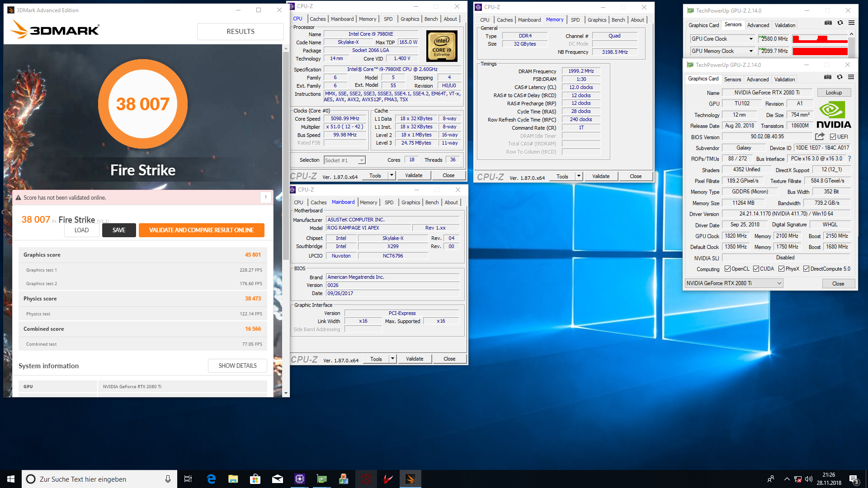The image size is (868, 488).
Task: Click the Cortana microphone icon
Action: (x=168, y=479)
